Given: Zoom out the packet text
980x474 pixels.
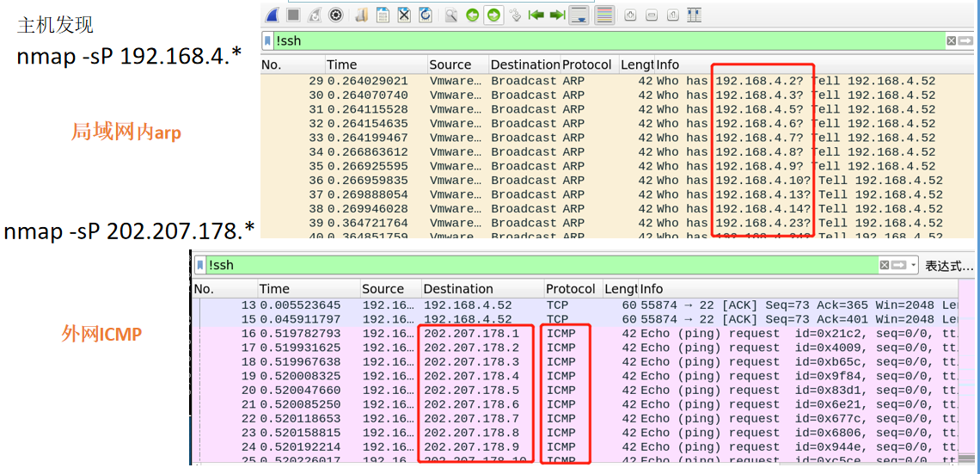Looking at the screenshot, I should pos(652,15).
